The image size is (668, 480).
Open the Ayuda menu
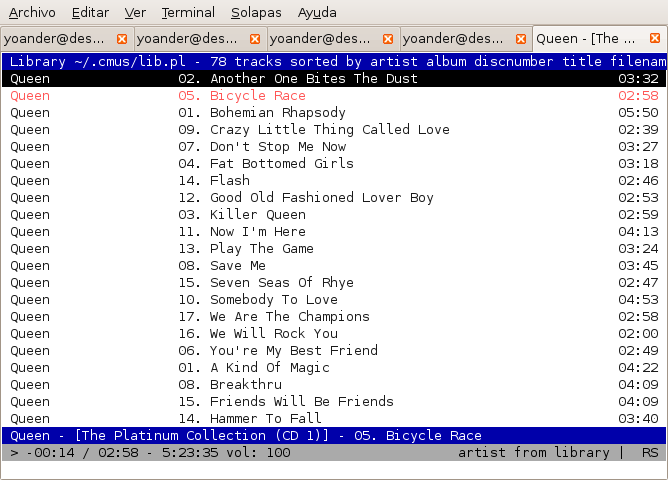click(317, 13)
